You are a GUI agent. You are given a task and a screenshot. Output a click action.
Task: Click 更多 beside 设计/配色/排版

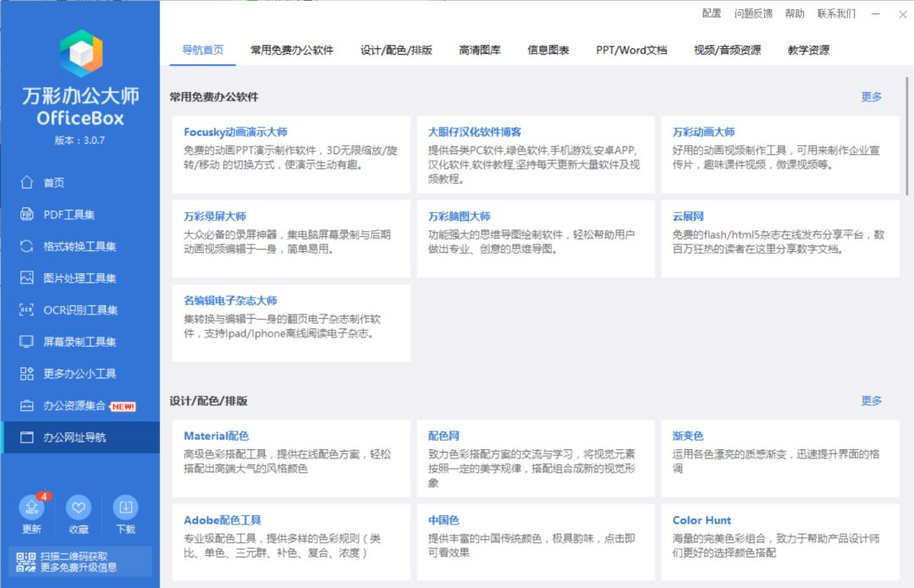[x=871, y=401]
